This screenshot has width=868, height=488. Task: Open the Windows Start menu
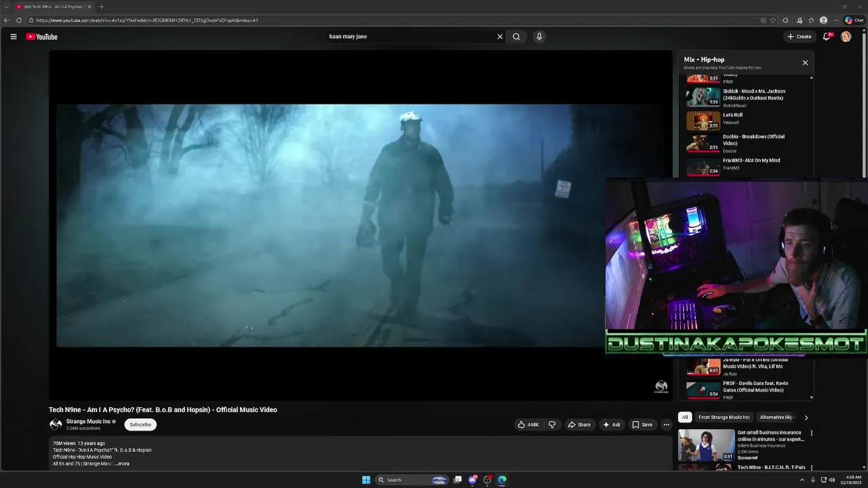[366, 480]
